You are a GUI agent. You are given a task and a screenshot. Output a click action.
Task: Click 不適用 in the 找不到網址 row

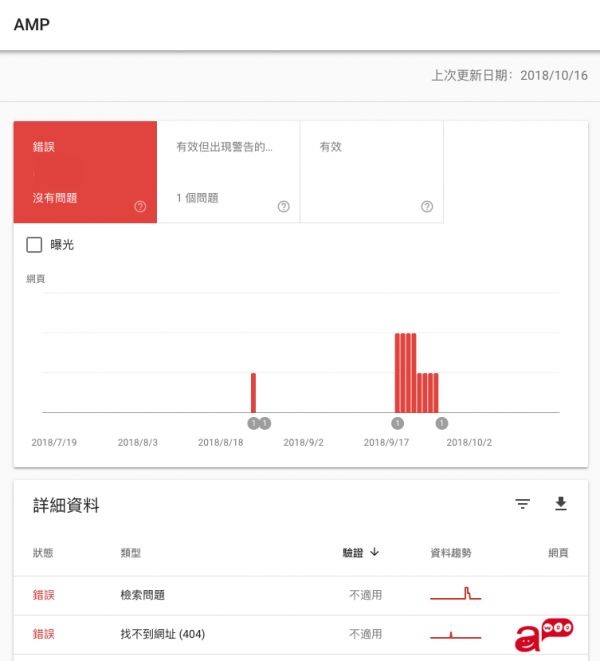pos(366,634)
